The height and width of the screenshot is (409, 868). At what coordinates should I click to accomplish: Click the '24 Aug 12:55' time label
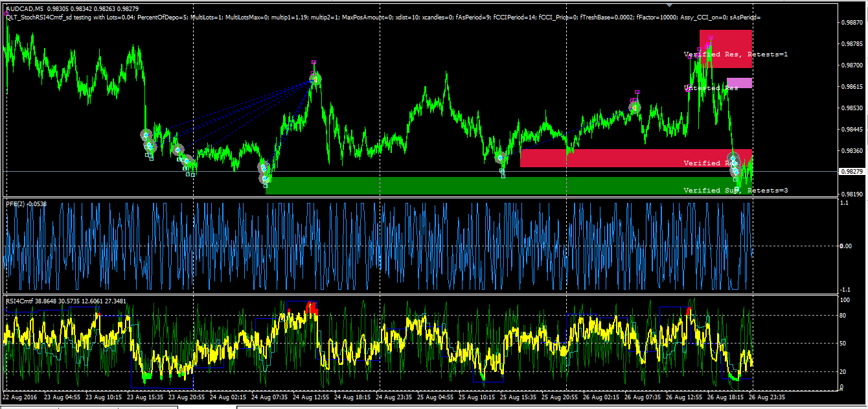point(310,397)
